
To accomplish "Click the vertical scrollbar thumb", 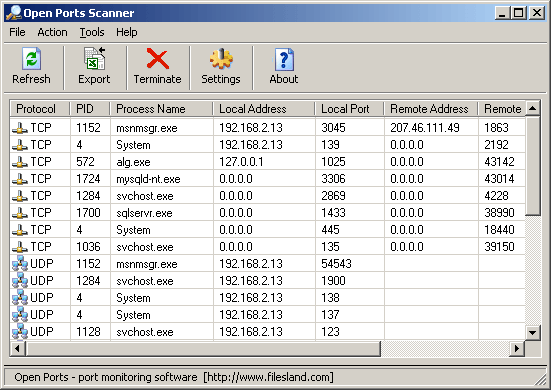I will pyautogui.click(x=533, y=166).
